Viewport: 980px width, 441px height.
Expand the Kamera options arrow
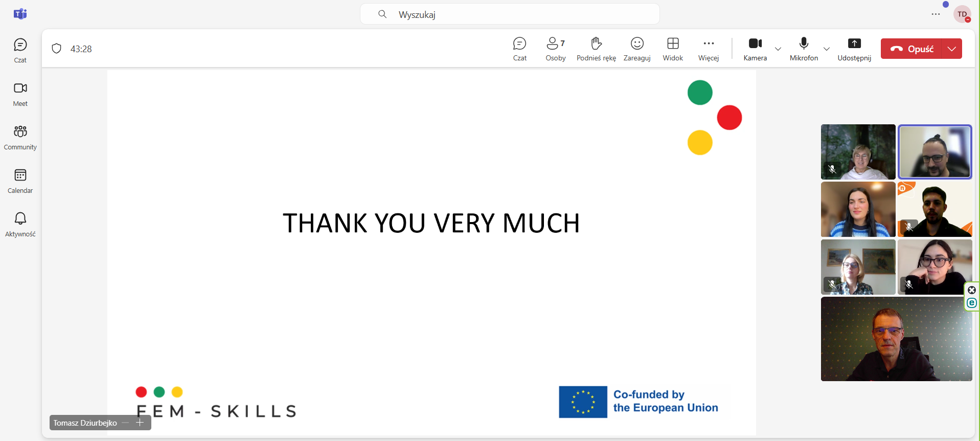coord(778,49)
